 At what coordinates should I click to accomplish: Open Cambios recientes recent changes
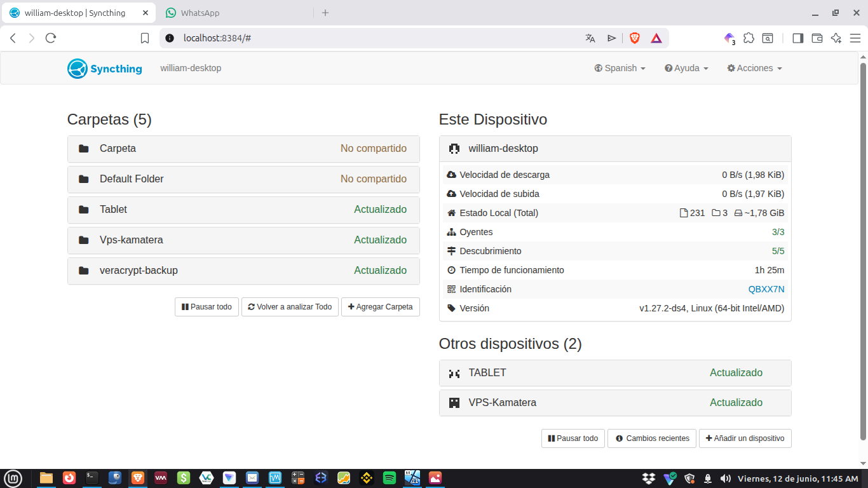tap(652, 438)
